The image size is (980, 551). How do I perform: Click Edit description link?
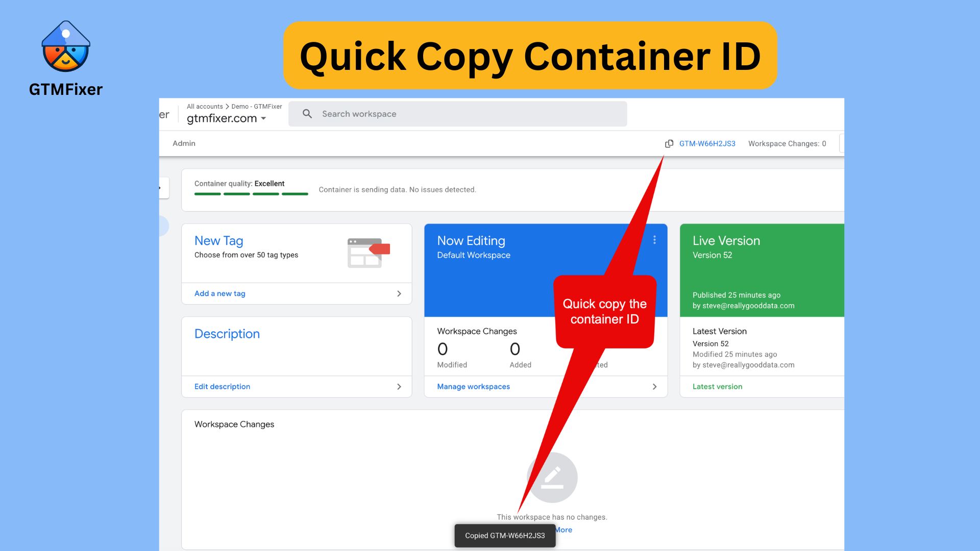(222, 387)
